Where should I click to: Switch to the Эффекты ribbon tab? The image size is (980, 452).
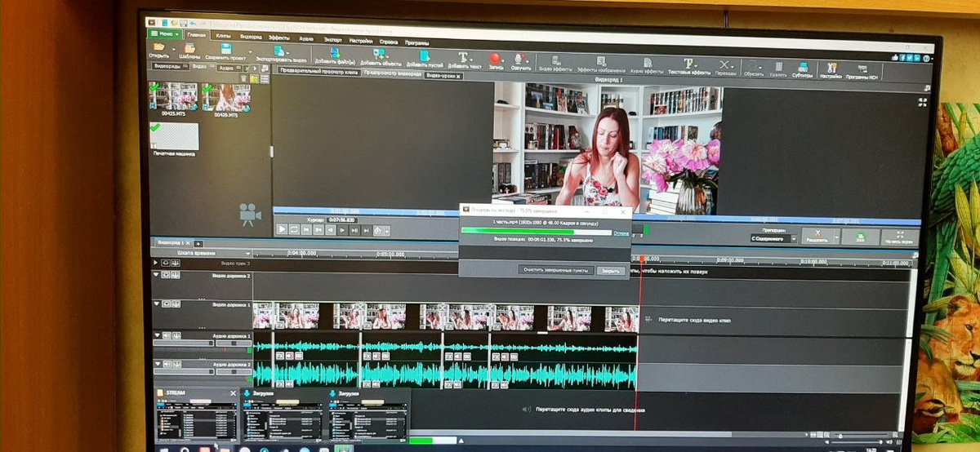(x=278, y=38)
